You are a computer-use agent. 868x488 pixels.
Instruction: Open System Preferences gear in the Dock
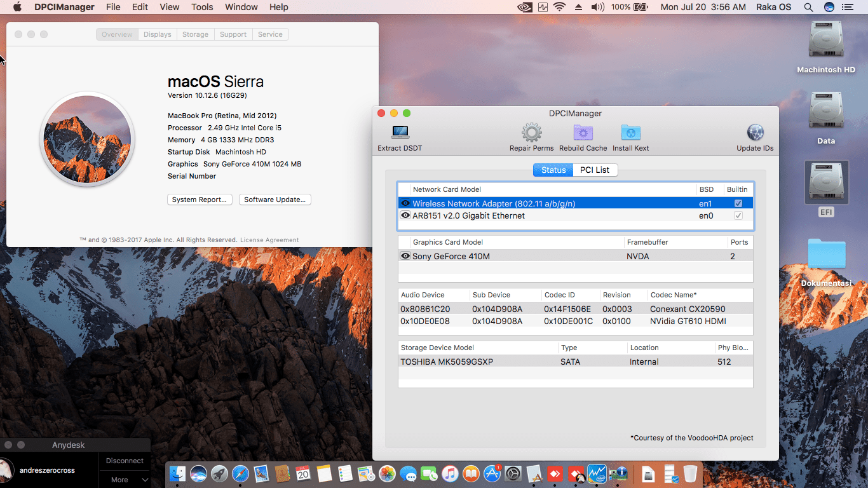coord(513,473)
